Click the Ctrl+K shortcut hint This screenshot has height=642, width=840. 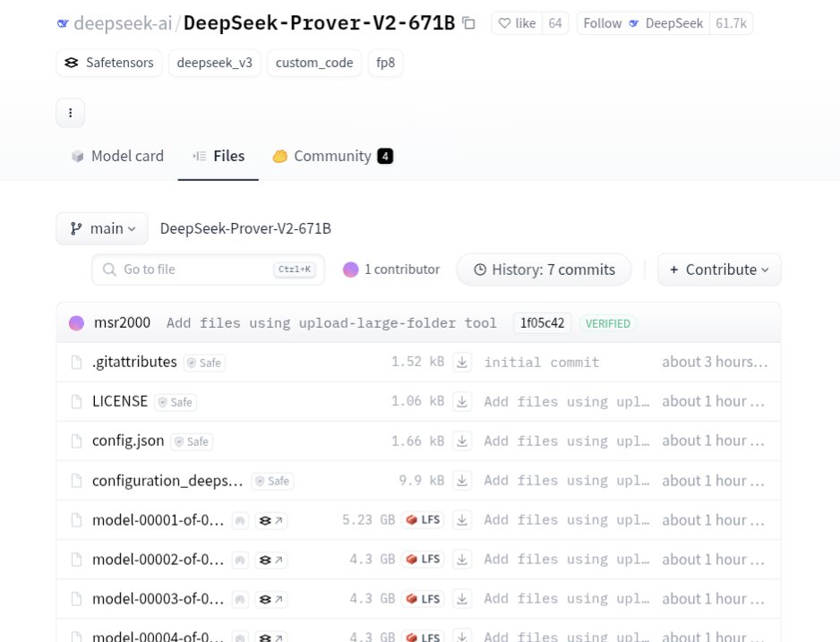[x=295, y=270]
